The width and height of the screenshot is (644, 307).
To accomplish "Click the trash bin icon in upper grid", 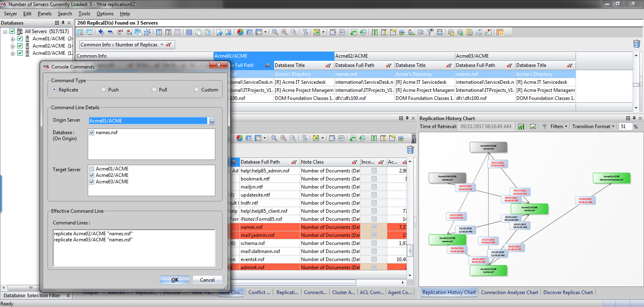I will pyautogui.click(x=636, y=44).
